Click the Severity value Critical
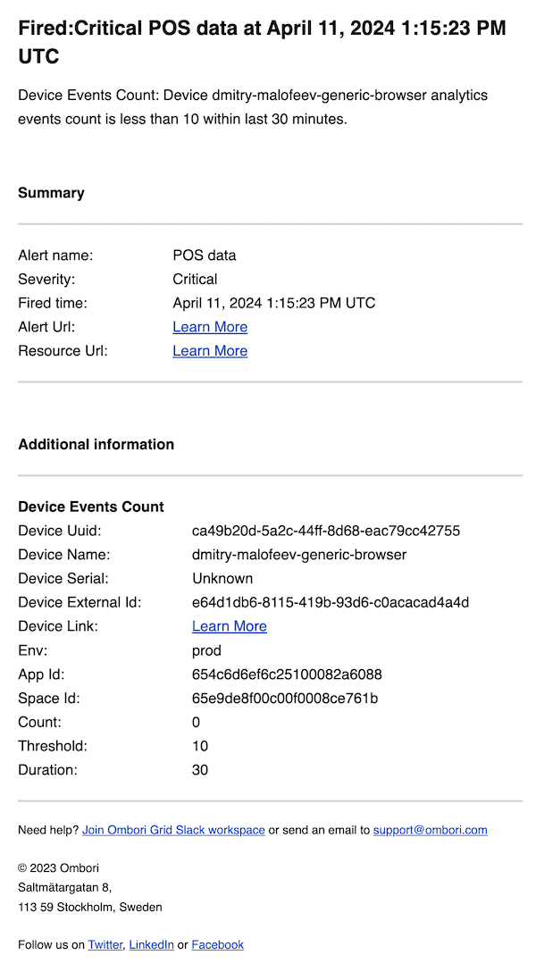Screen dimensions: 536x980 (195, 279)
